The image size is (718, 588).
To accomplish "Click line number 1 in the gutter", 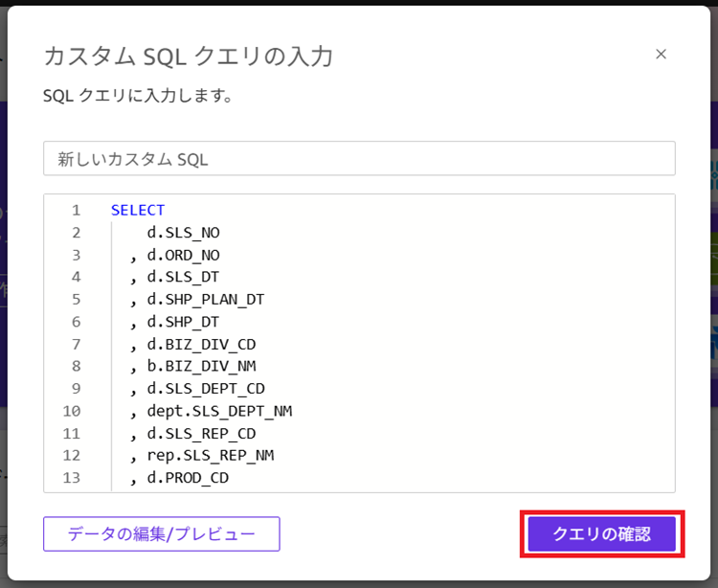I will [x=76, y=210].
